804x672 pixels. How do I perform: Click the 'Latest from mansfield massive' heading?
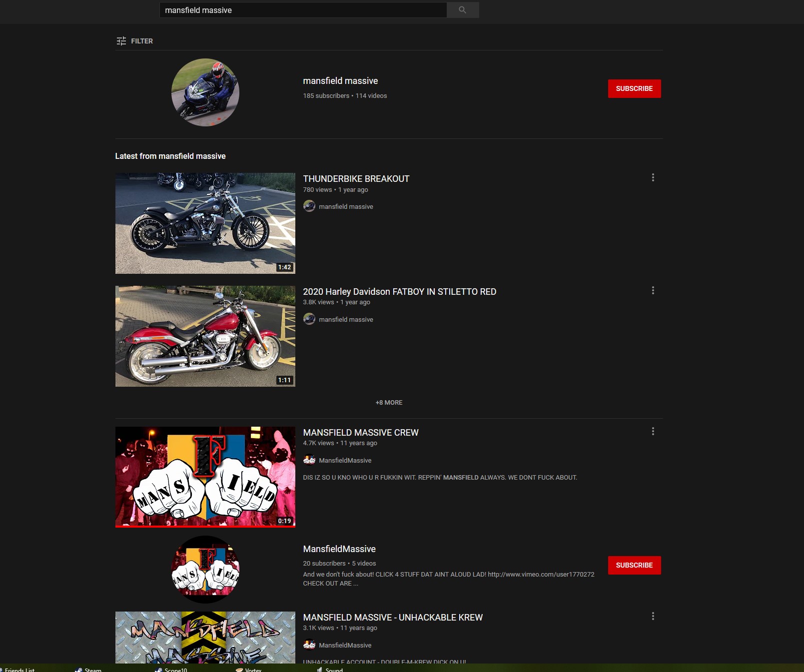pos(170,156)
